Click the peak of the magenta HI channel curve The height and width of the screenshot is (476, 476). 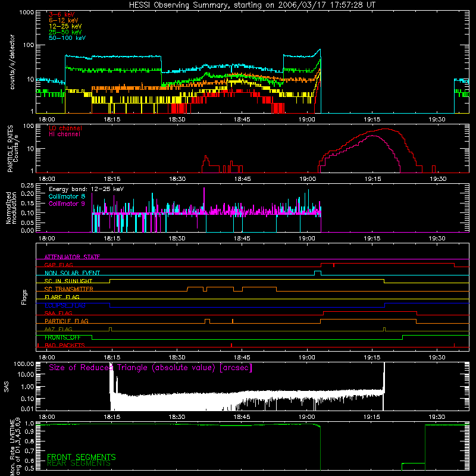pyautogui.click(x=373, y=136)
